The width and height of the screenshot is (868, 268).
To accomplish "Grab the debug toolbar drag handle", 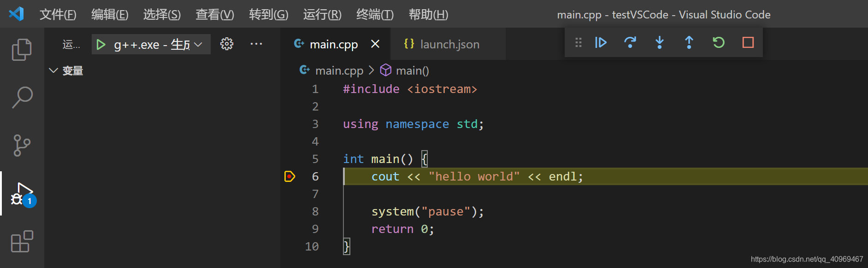I will tap(579, 42).
